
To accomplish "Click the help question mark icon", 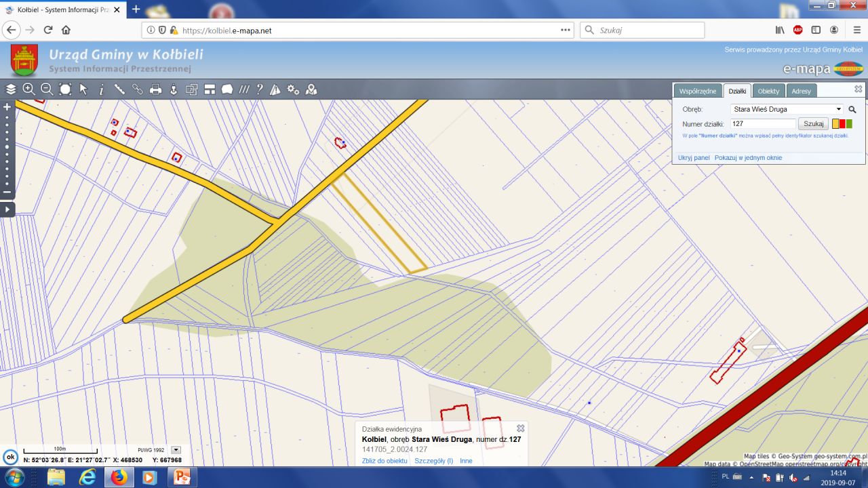I will pos(259,89).
